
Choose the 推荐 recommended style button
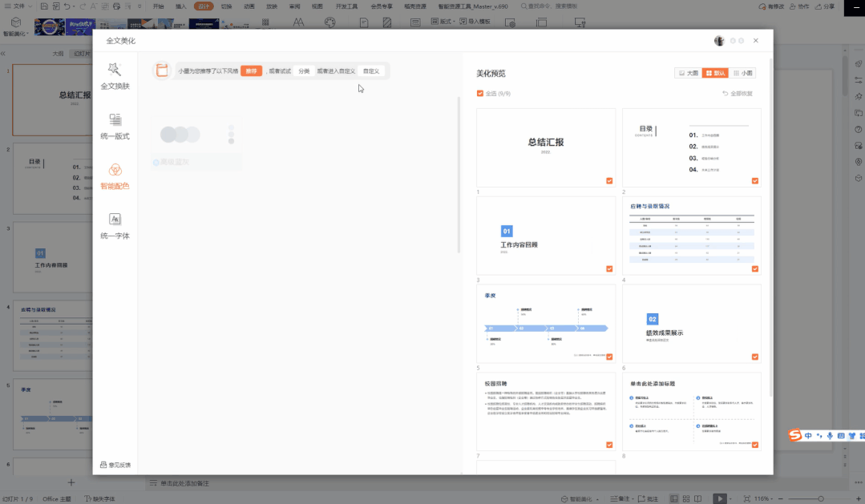[251, 71]
